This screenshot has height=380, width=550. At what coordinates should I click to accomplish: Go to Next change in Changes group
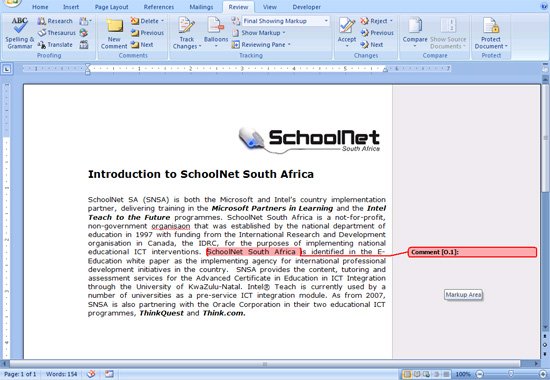coord(372,45)
